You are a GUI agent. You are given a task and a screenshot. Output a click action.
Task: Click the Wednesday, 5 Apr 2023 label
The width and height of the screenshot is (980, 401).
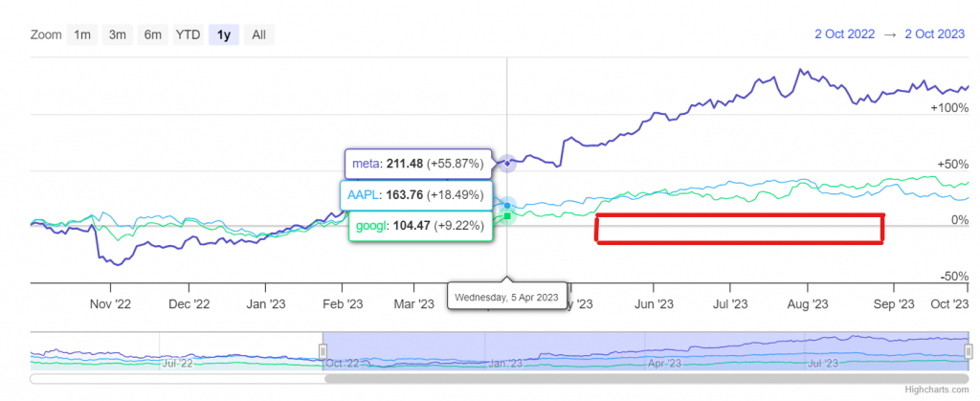pyautogui.click(x=507, y=297)
